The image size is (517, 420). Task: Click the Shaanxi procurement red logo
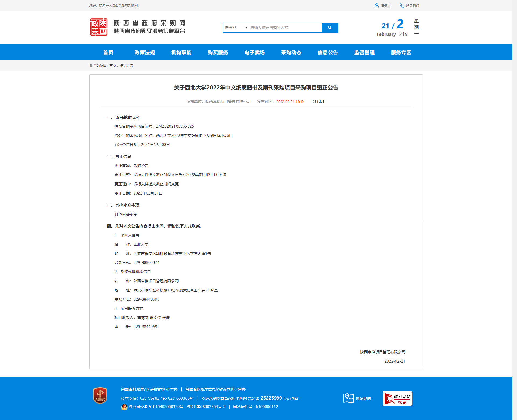click(x=99, y=27)
